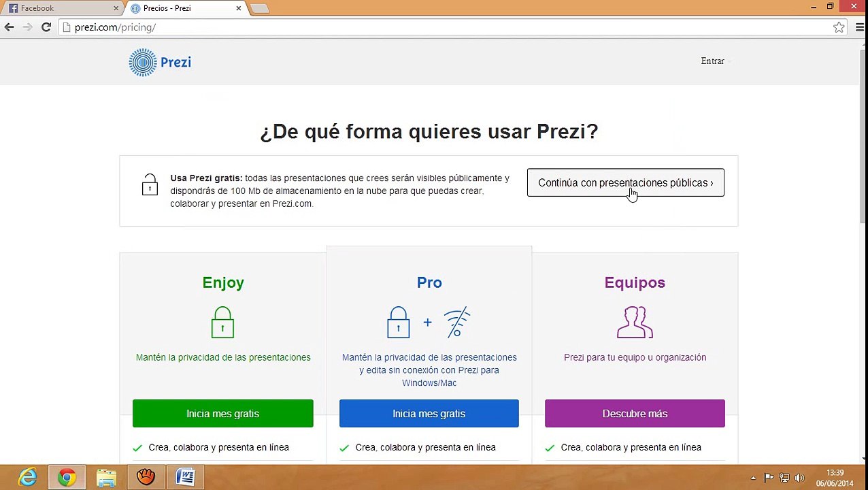Click the volume speaker tray icon
Screen dimensions: 868x490
799,478
